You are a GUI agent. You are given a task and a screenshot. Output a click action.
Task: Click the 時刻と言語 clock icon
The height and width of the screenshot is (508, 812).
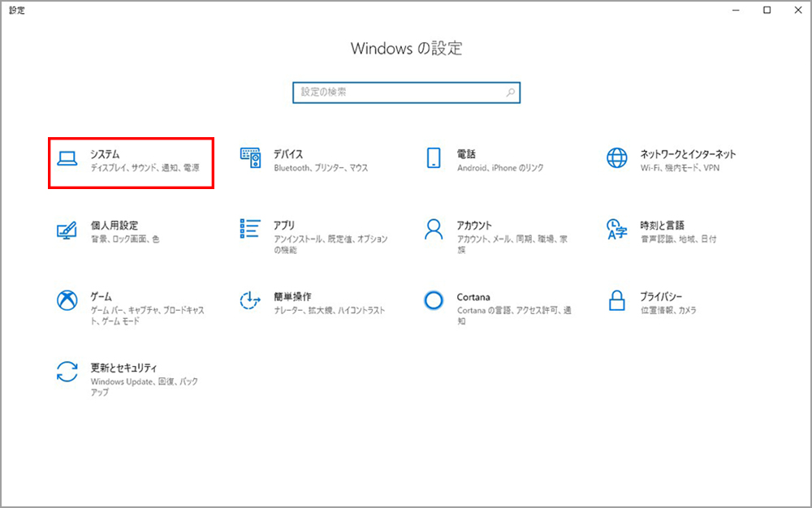[x=617, y=229]
